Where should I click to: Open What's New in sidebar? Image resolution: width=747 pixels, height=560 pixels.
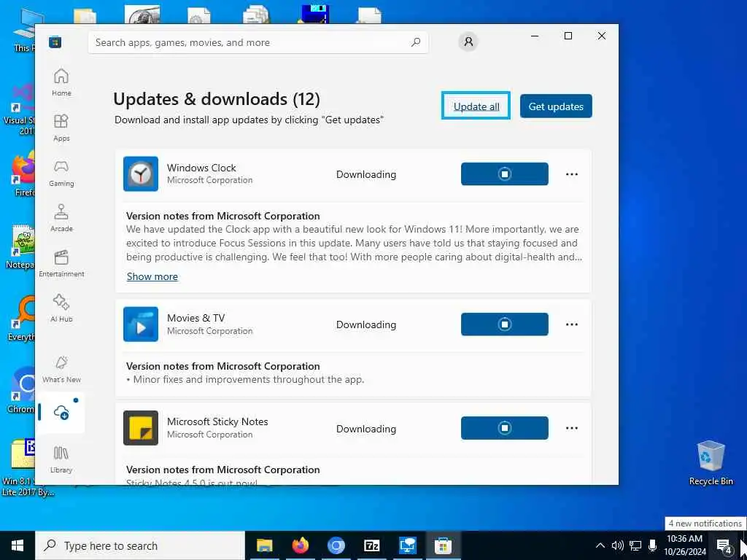61,370
